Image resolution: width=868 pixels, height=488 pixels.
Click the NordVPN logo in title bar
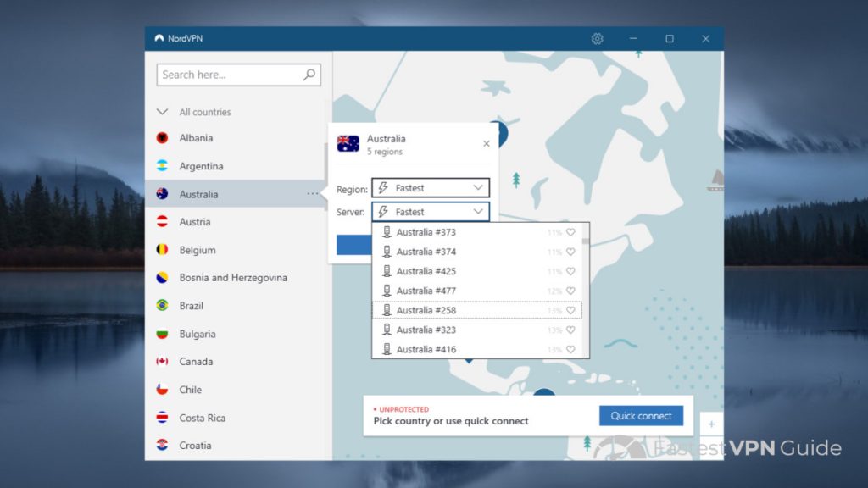pos(159,38)
